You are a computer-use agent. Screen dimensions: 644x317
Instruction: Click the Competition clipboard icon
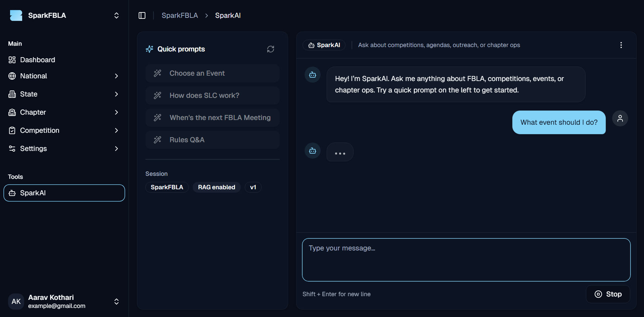[12, 130]
